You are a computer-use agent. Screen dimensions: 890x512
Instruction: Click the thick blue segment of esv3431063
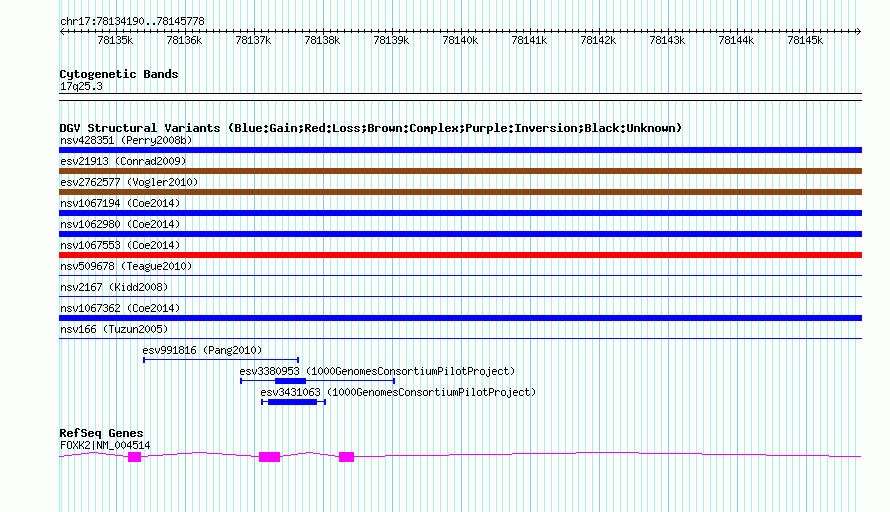[292, 402]
